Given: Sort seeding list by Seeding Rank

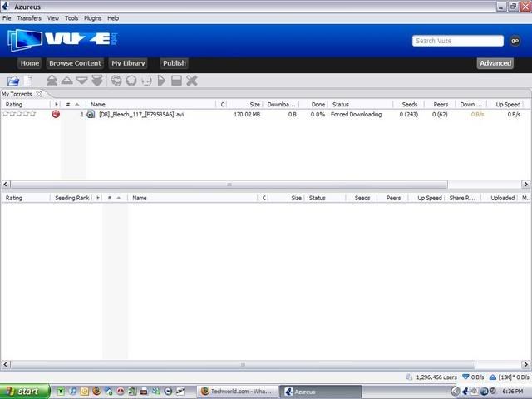Looking at the screenshot, I should (x=71, y=199).
